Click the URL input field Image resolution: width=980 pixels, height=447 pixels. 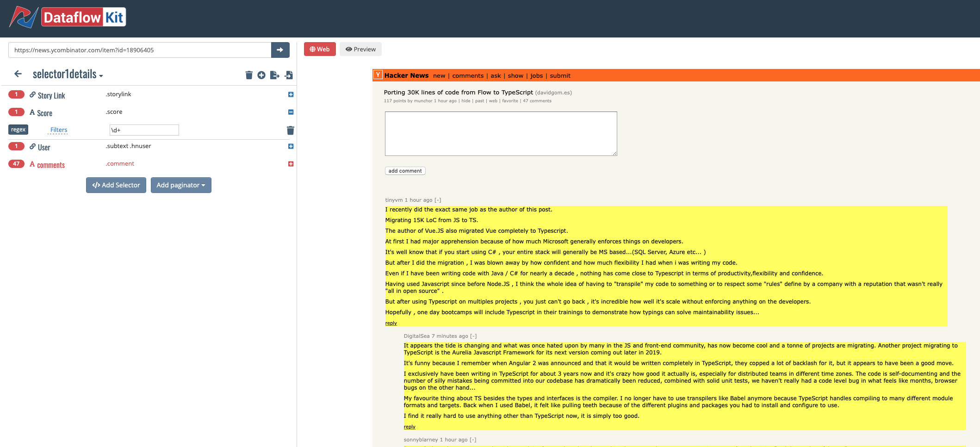point(140,50)
